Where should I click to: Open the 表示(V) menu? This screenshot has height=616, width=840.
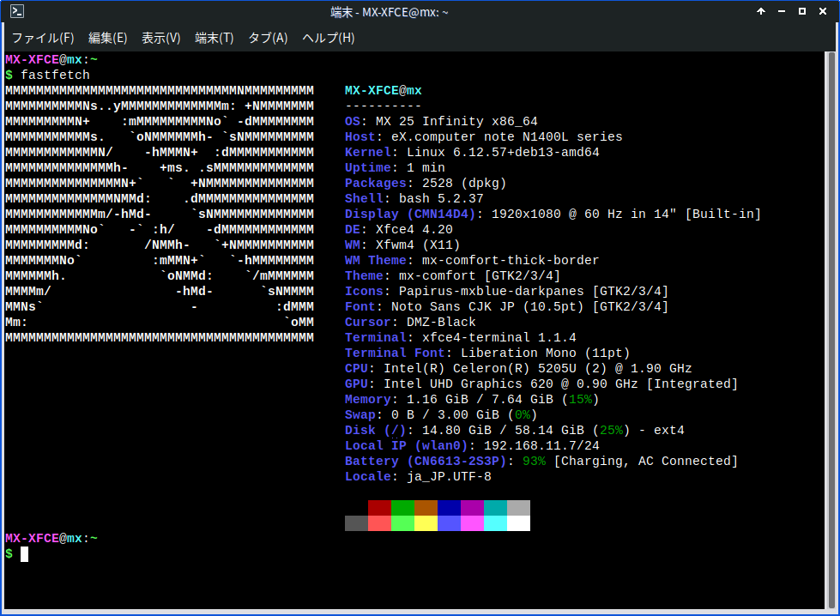tap(160, 38)
